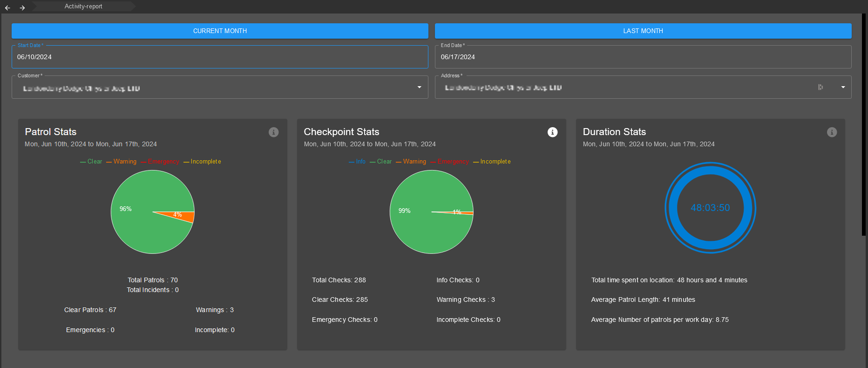This screenshot has width=868, height=368.
Task: Click the back arrow navigation icon
Action: (x=7, y=7)
